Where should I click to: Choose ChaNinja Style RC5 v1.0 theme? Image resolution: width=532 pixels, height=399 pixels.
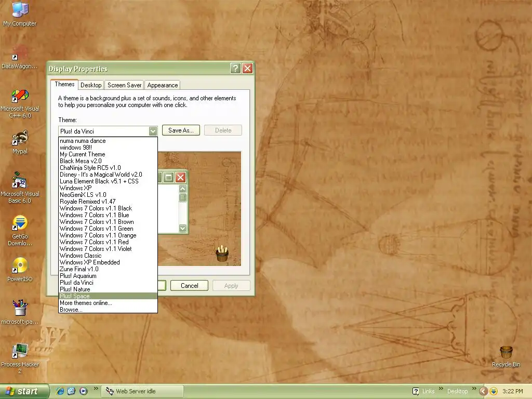(108, 168)
